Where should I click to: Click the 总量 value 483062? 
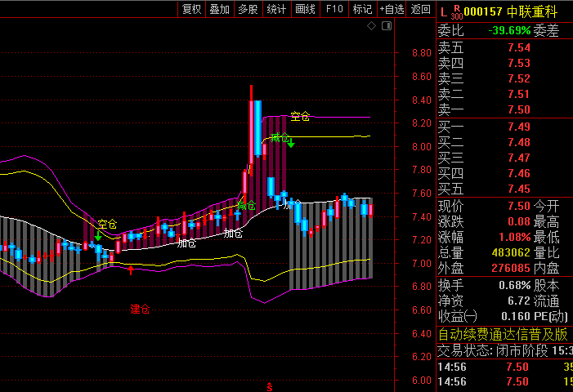coord(511,252)
